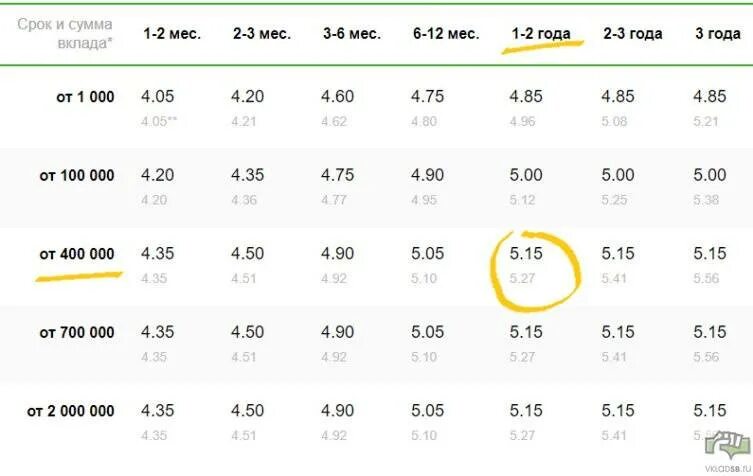The image size is (753, 476).
Task: Click the grey 5.27 value inside yellow circle
Action: click(522, 279)
